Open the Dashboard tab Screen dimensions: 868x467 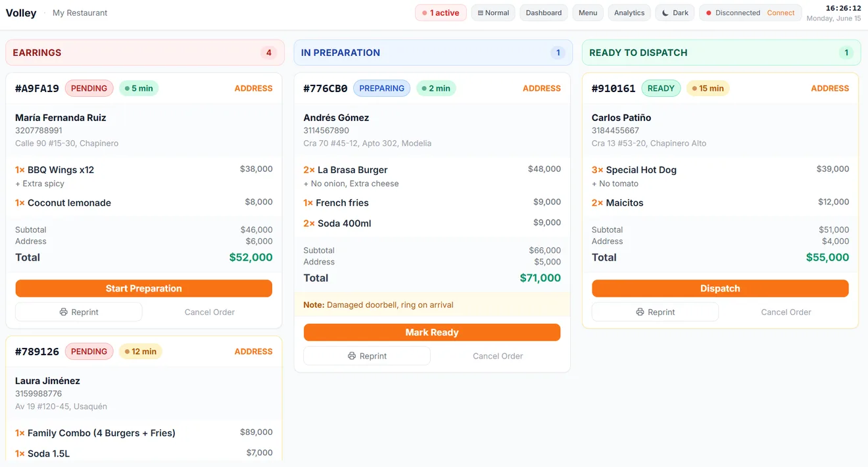click(x=544, y=13)
